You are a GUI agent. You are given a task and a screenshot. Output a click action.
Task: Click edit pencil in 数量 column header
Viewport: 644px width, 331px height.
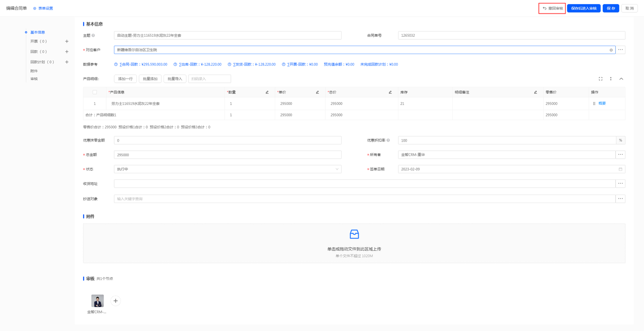tap(267, 92)
